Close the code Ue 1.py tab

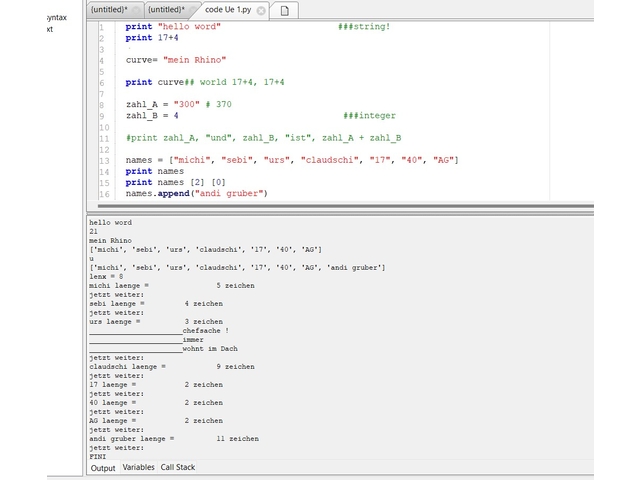261,11
